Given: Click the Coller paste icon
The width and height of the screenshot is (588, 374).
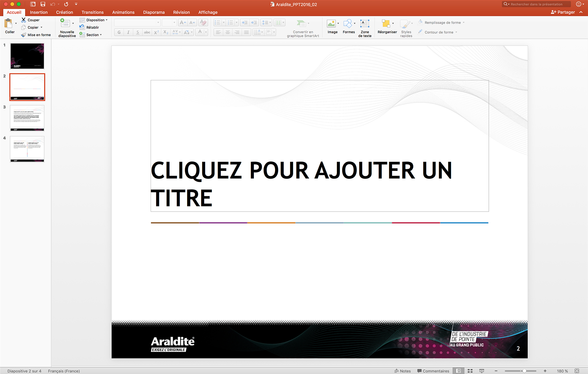Looking at the screenshot, I should click(8, 24).
